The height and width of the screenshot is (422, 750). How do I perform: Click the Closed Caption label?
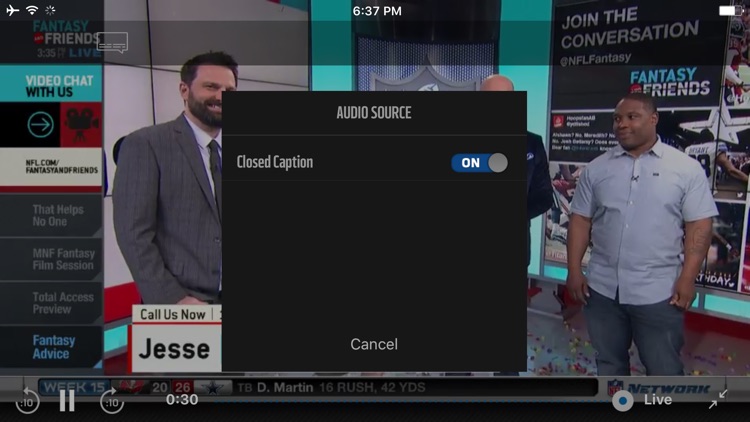(x=275, y=162)
